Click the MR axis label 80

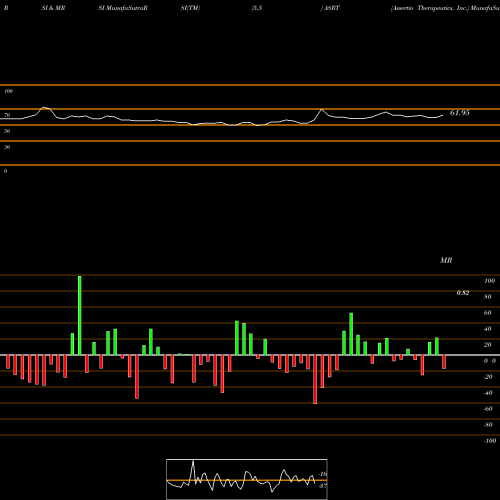(x=488, y=297)
